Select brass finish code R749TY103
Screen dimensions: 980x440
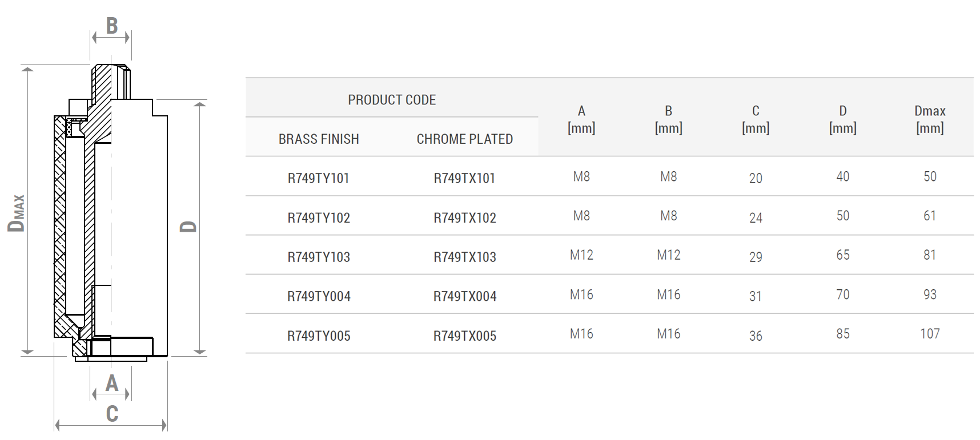(318, 257)
